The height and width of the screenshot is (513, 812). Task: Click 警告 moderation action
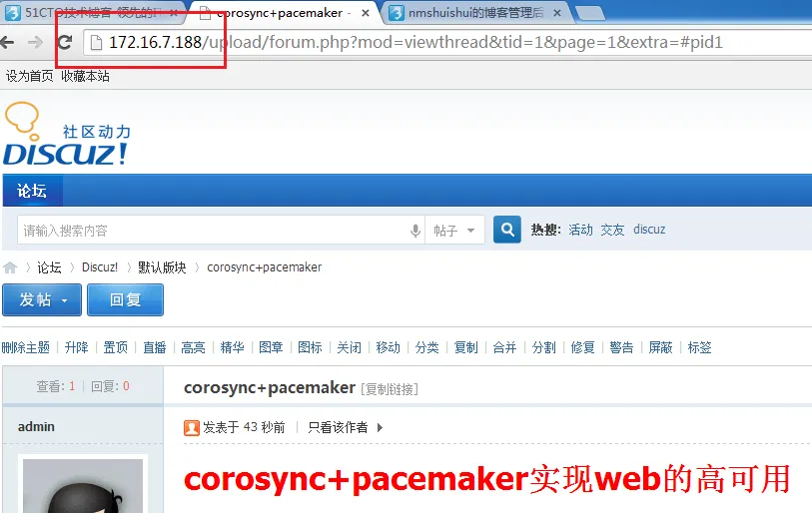[621, 347]
